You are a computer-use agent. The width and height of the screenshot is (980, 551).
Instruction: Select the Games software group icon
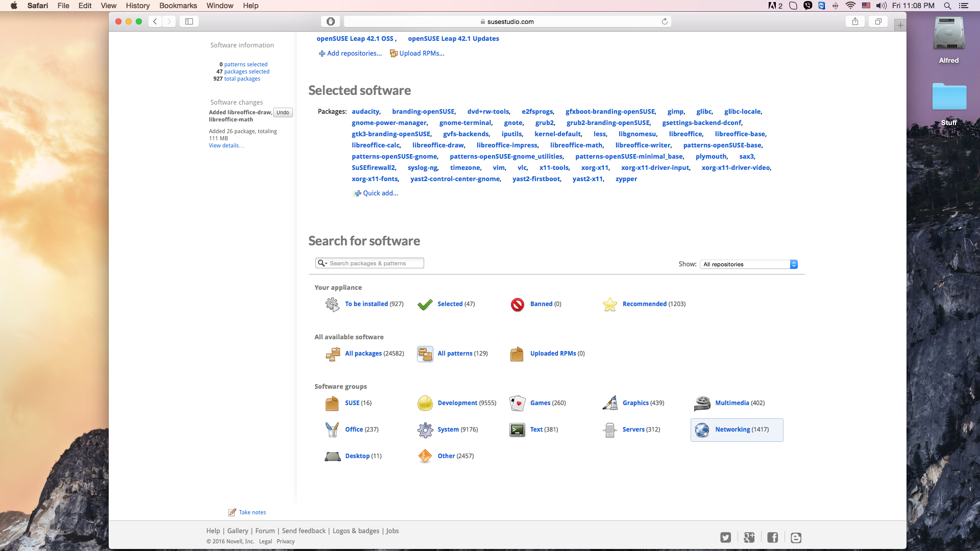[x=517, y=403]
